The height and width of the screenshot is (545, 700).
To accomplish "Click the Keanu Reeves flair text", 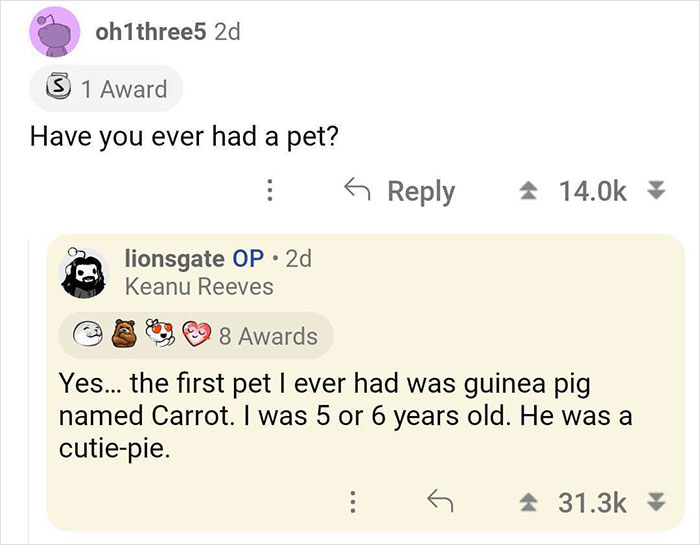I will click(x=198, y=286).
